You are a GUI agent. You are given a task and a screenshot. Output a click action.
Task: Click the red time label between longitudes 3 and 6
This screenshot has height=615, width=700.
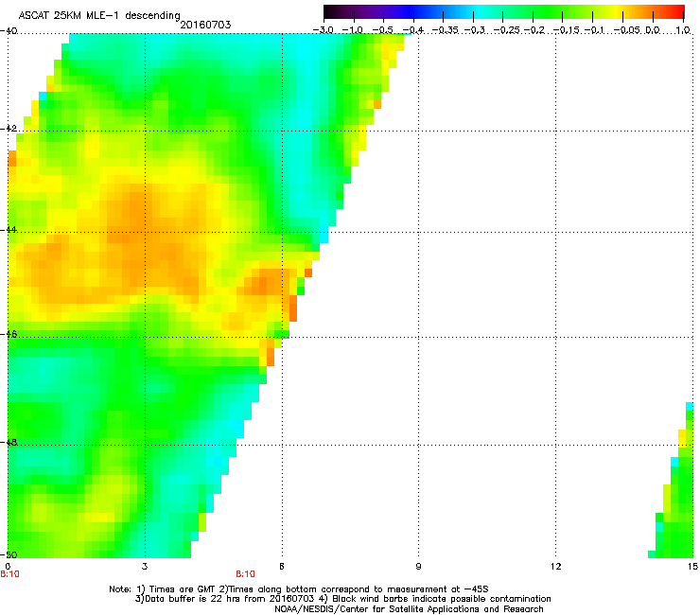[245, 574]
